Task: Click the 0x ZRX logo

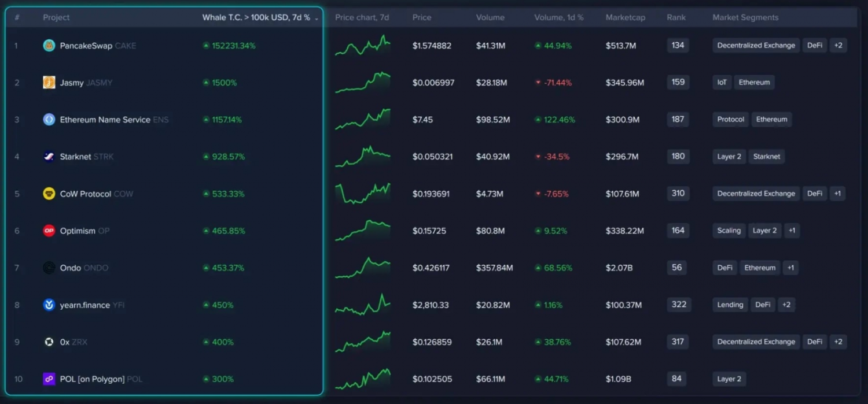Action: [x=49, y=342]
